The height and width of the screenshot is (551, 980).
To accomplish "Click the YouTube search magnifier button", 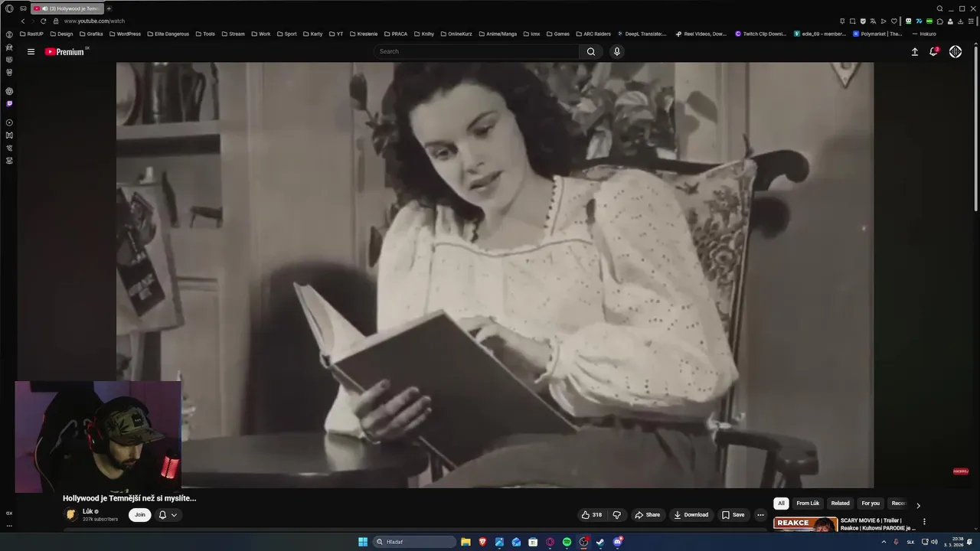I will point(591,51).
